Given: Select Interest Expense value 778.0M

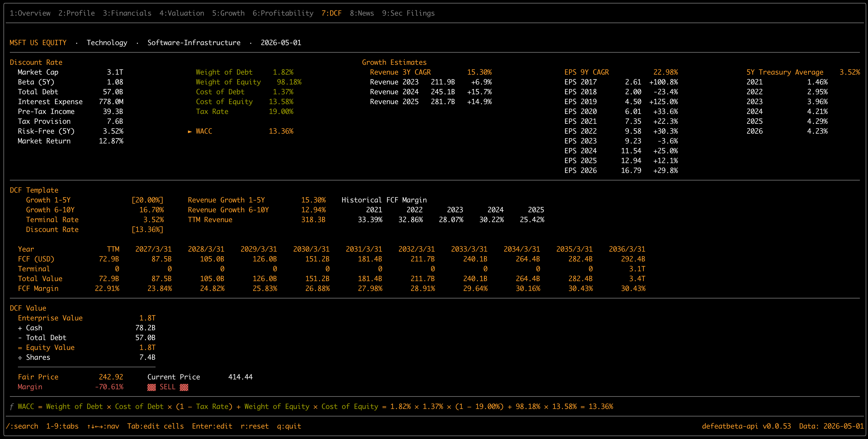Looking at the screenshot, I should 111,102.
